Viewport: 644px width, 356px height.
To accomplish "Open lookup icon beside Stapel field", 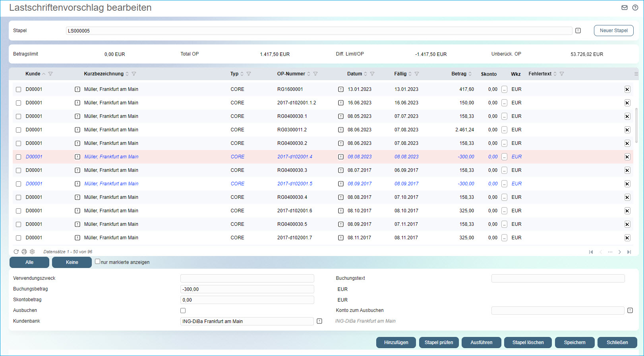I will pyautogui.click(x=578, y=31).
